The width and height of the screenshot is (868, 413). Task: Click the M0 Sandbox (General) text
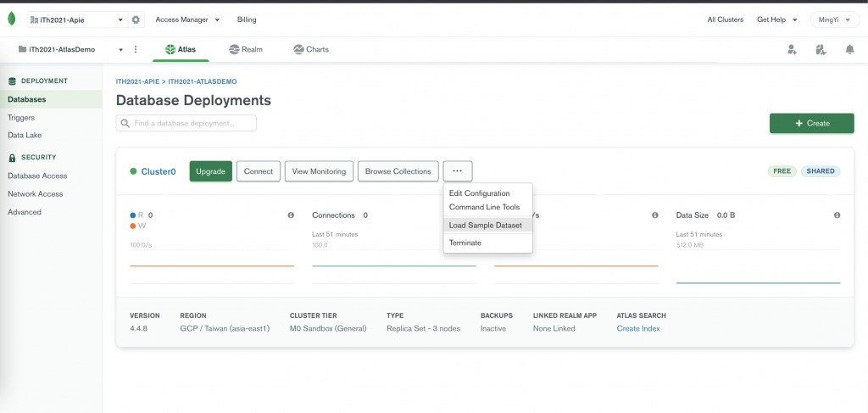click(328, 328)
